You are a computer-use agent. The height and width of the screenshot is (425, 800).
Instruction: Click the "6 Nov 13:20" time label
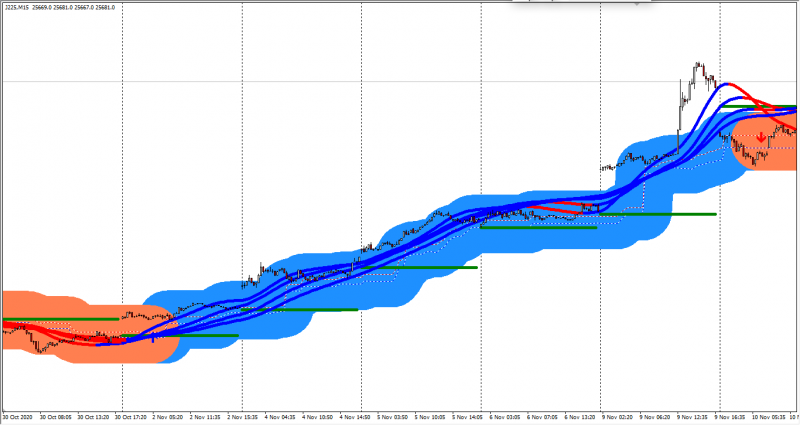pyautogui.click(x=580, y=417)
